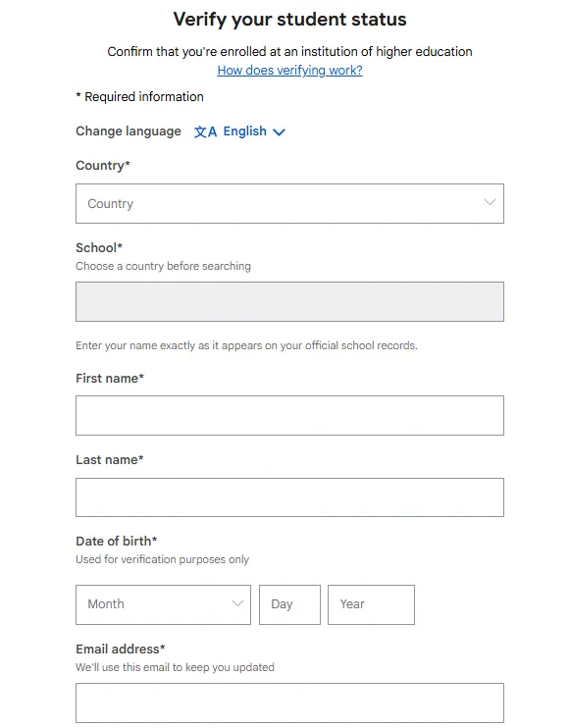
Task: Click the First name label
Action: pyautogui.click(x=110, y=378)
